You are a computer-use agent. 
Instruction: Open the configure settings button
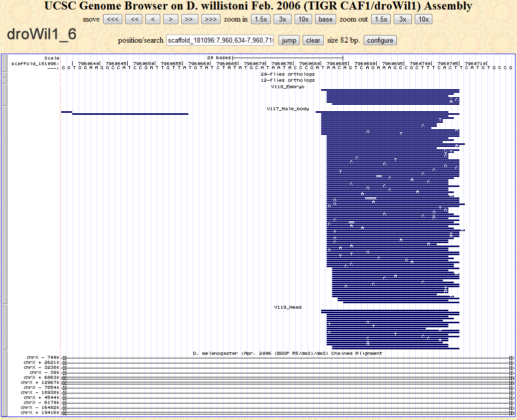coord(380,41)
